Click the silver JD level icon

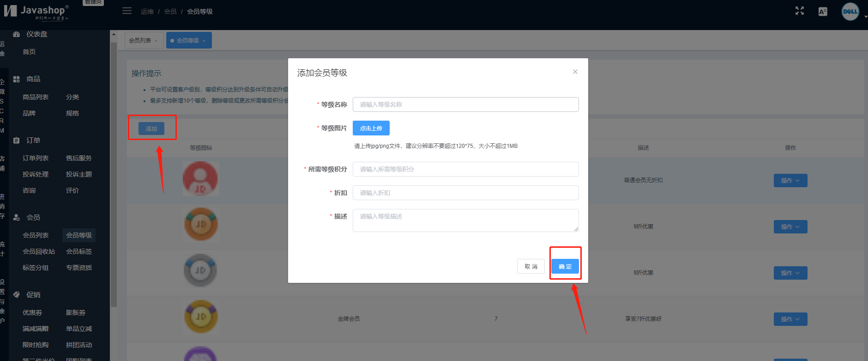click(200, 270)
